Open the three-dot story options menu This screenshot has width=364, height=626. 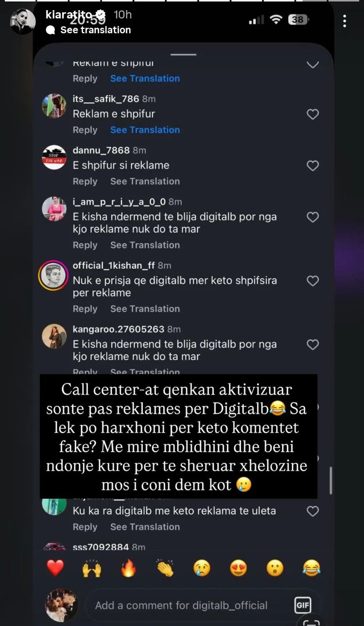344,21
